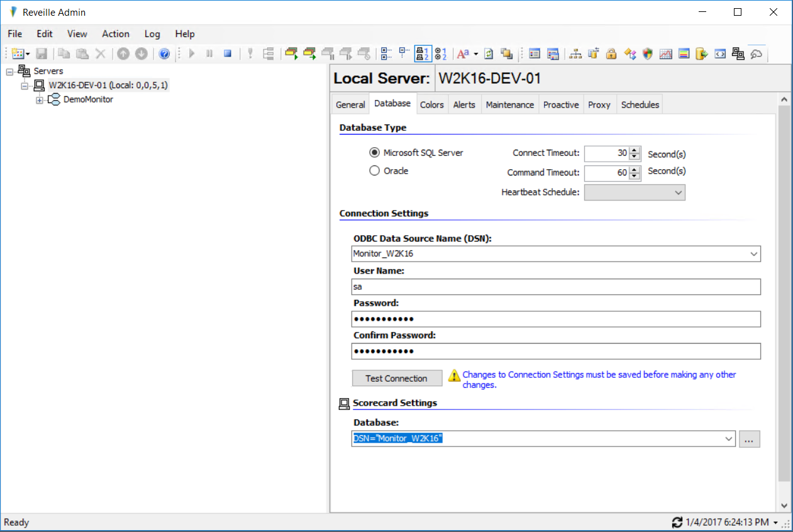Open the Action menu
Viewport: 793px width, 532px height.
click(x=116, y=34)
